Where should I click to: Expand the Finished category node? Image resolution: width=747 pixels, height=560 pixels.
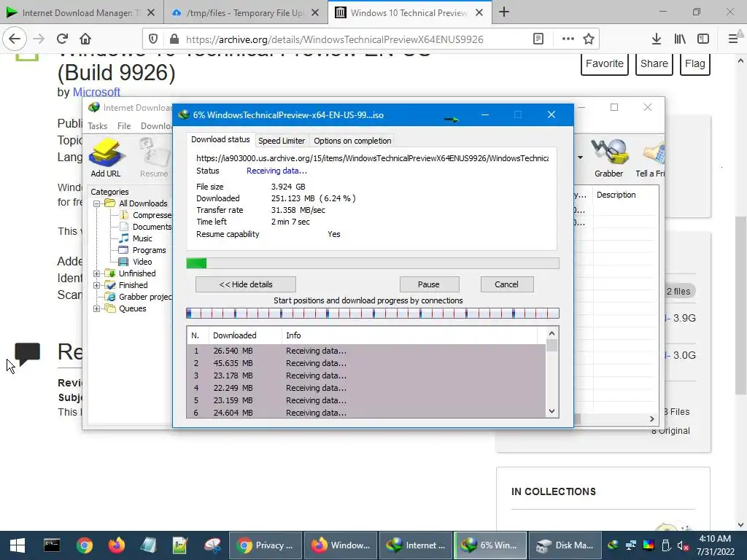(96, 285)
